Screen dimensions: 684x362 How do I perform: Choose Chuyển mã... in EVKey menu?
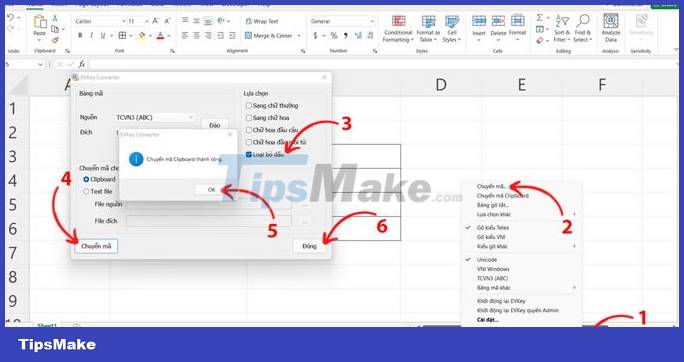(x=492, y=187)
